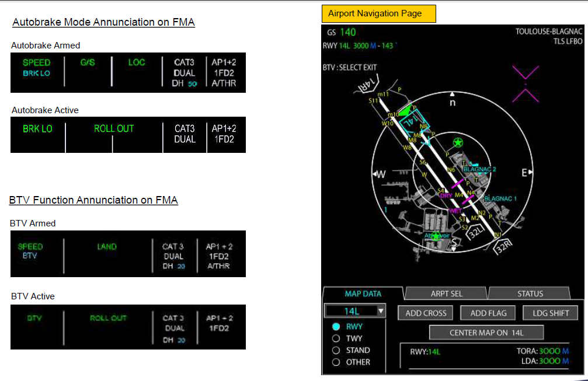Click the BTV Function Annunciation on FMA heading
The height and width of the screenshot is (381, 588).
coord(93,200)
